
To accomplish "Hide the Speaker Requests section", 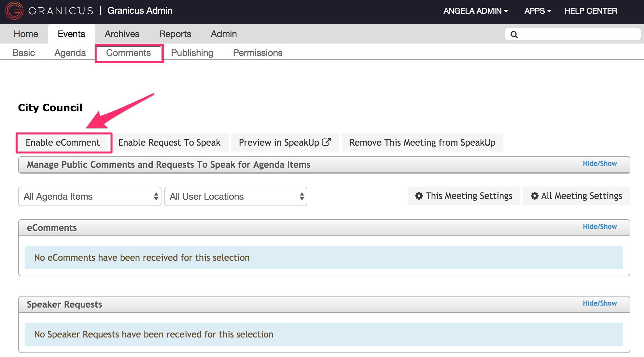I will tap(600, 303).
